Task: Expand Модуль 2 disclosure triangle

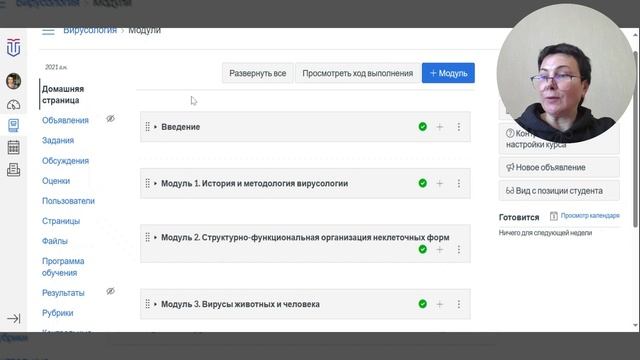Action: [x=156, y=237]
